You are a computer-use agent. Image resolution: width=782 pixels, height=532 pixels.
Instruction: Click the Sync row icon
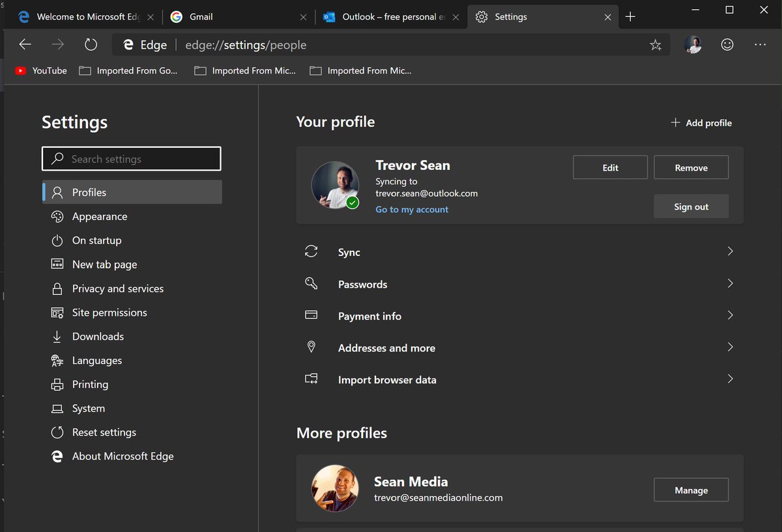[311, 252]
